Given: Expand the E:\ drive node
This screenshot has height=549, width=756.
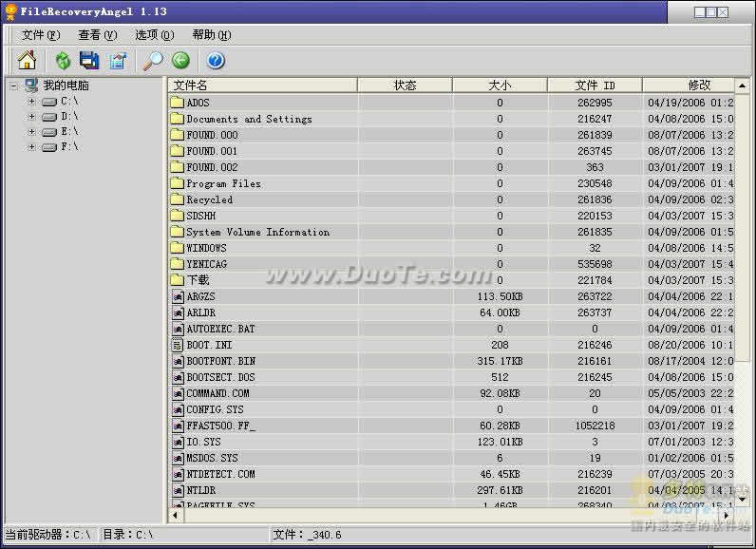Looking at the screenshot, I should tap(32, 132).
